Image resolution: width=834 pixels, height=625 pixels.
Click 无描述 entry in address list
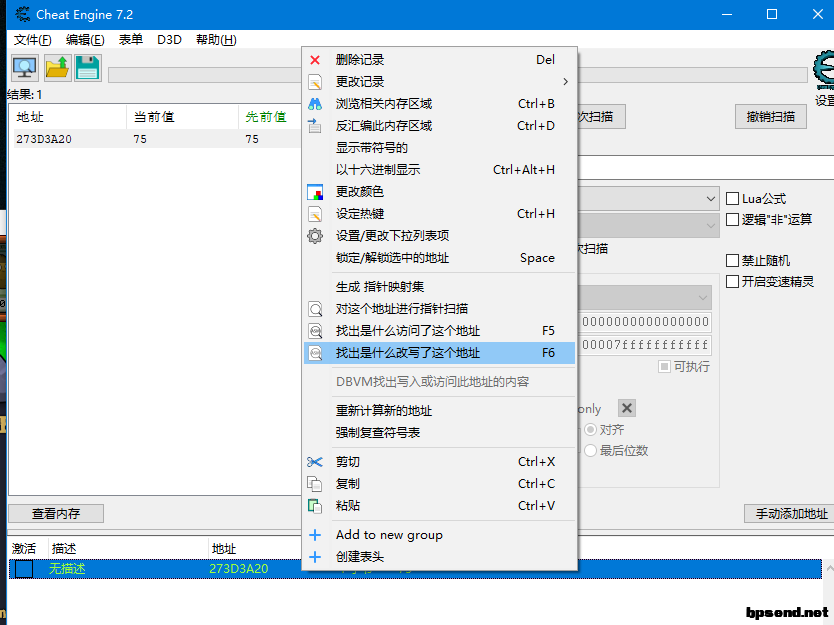tap(67, 569)
